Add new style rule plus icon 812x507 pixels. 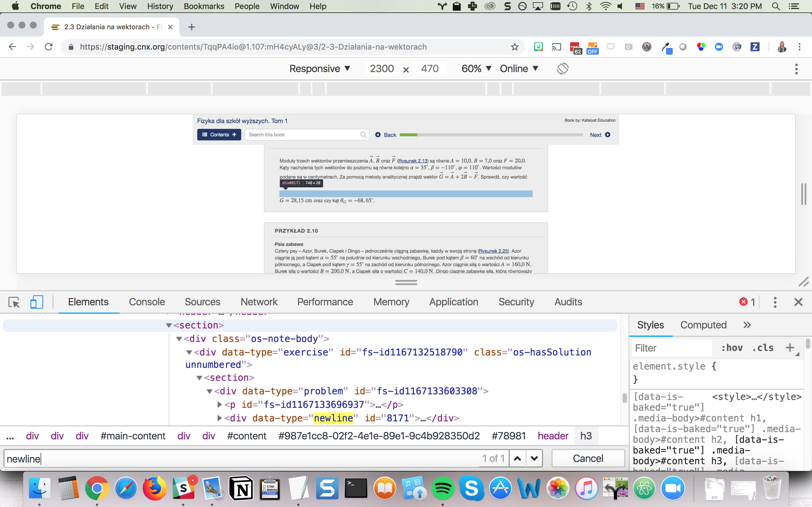[790, 348]
